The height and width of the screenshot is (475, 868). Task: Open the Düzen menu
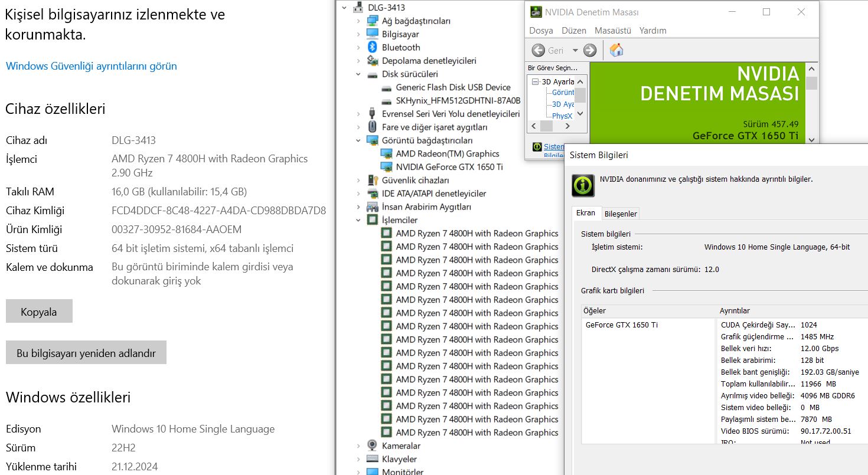click(x=574, y=30)
